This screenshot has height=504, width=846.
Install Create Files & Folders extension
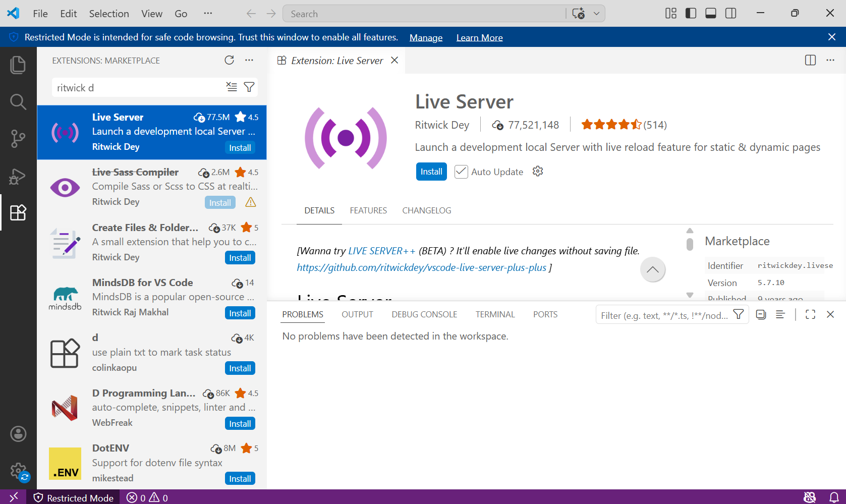pyautogui.click(x=240, y=258)
